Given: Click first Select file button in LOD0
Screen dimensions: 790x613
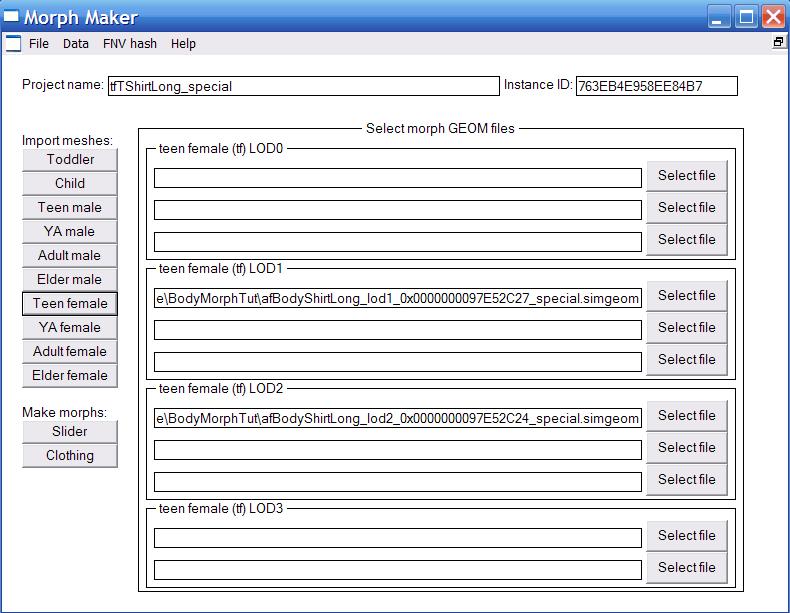Looking at the screenshot, I should click(687, 176).
